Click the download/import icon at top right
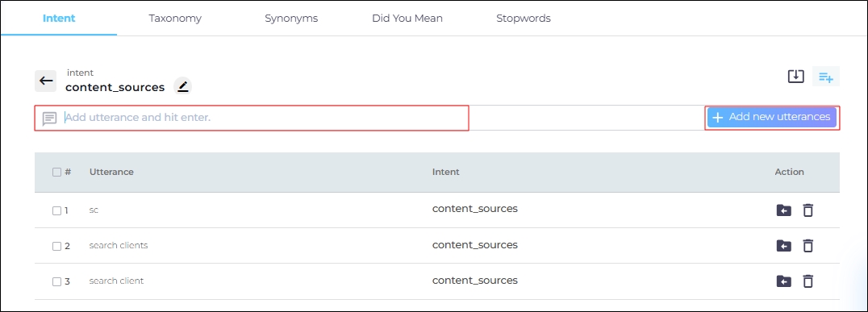Image resolution: width=868 pixels, height=312 pixels. pos(795,77)
